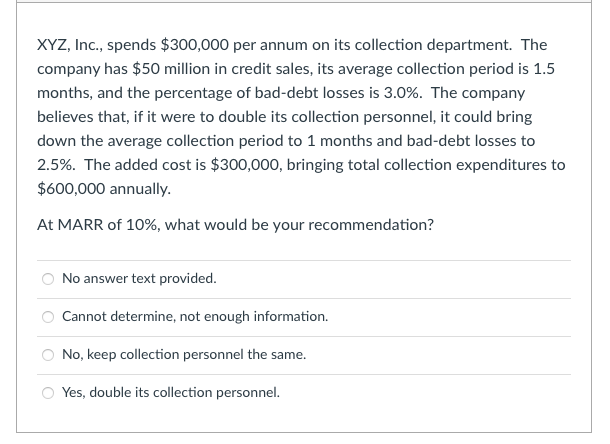
Task: Mark the "Yes, double" option's radio button
Action: point(47,393)
